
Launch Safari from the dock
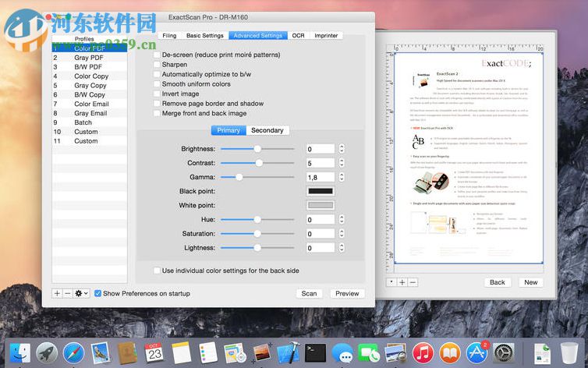pos(73,352)
